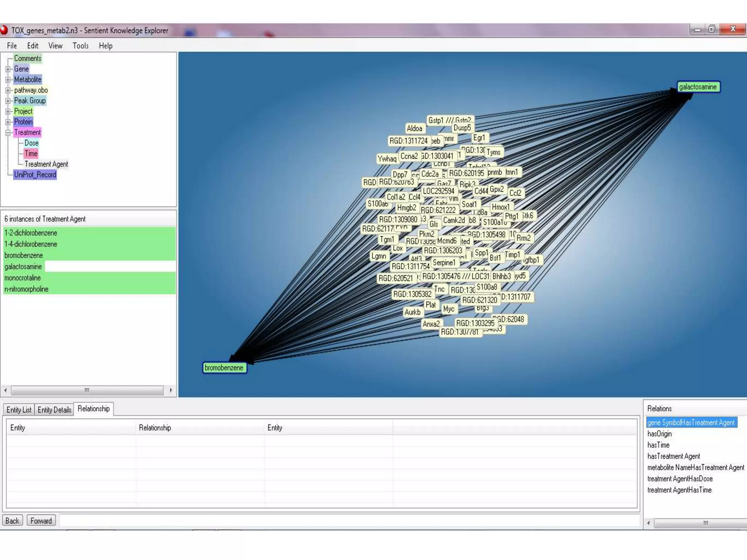Screen dimensions: 747x560
Task: Select the Aldoa gene node
Action: [414, 128]
